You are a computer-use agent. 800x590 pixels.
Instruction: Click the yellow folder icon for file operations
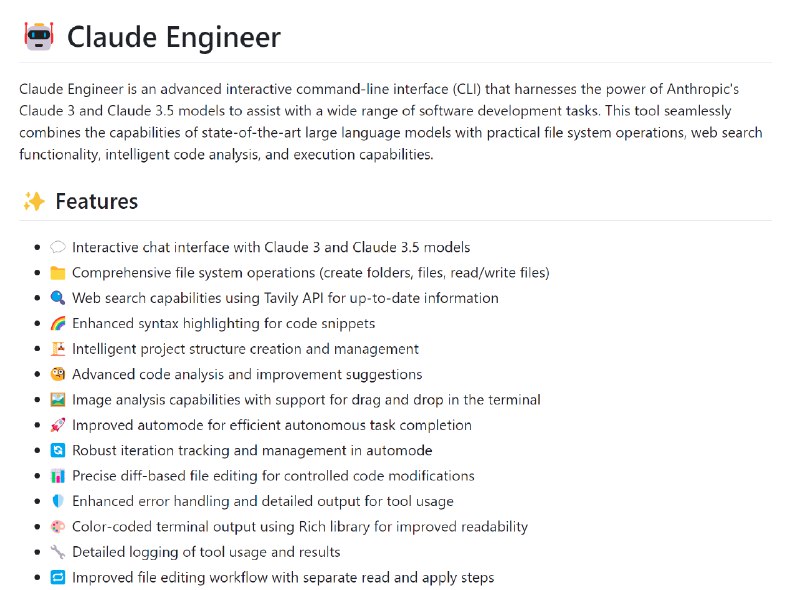point(58,273)
